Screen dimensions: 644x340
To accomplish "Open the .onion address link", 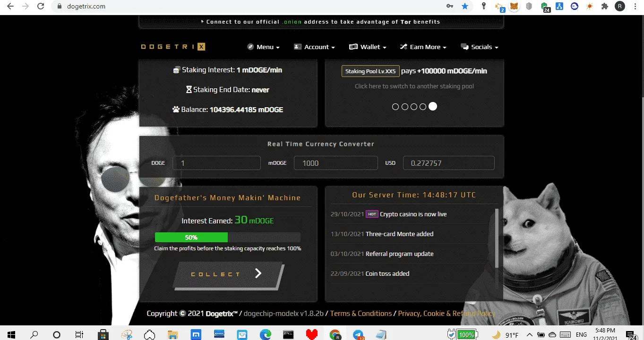I will coord(292,22).
